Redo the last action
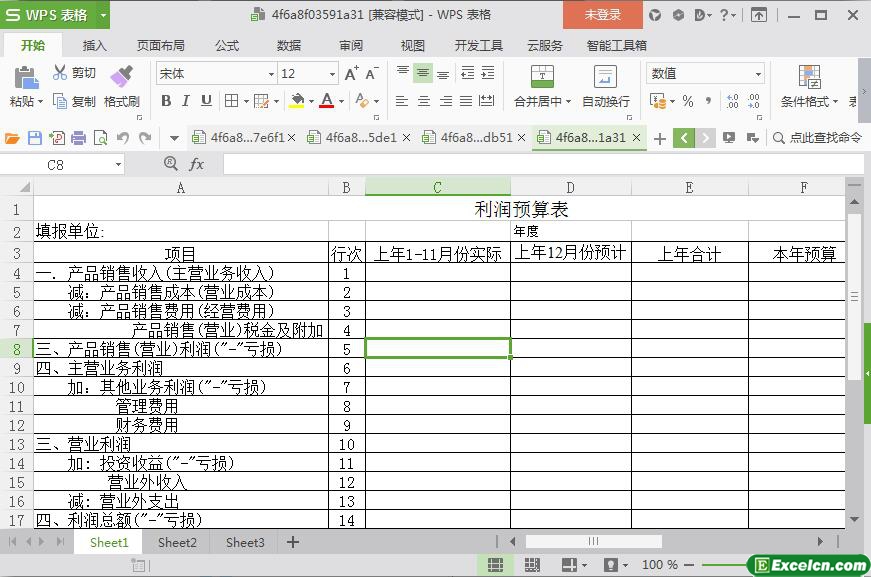Screen dimensions: 871x577 (x=145, y=138)
